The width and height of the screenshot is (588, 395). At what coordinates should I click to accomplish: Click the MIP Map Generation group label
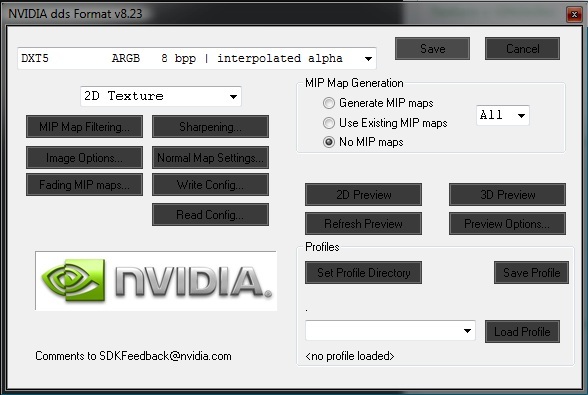354,83
